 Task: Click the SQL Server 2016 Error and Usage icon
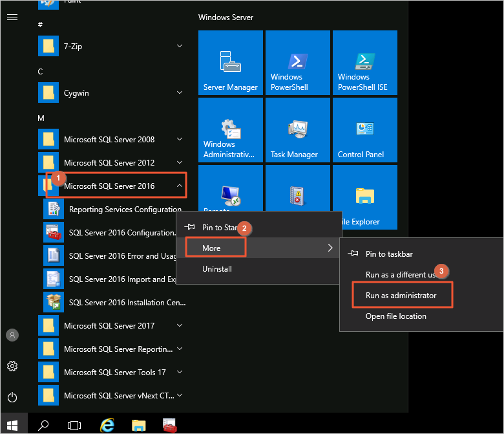tap(54, 255)
